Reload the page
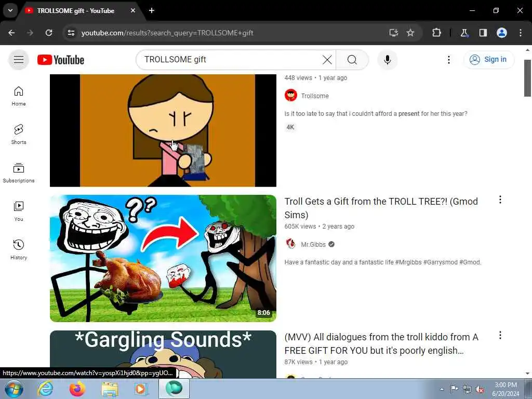This screenshot has height=399, width=532. tap(49, 33)
